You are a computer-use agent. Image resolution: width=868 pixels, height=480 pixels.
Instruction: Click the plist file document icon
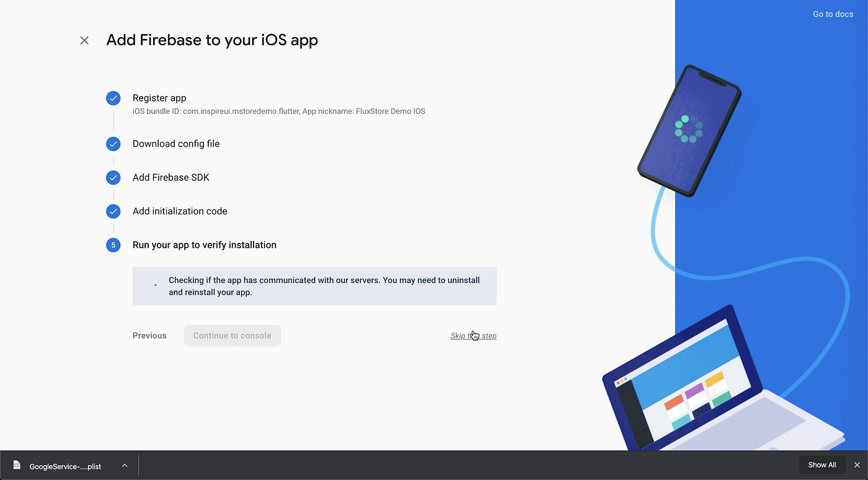pos(17,465)
